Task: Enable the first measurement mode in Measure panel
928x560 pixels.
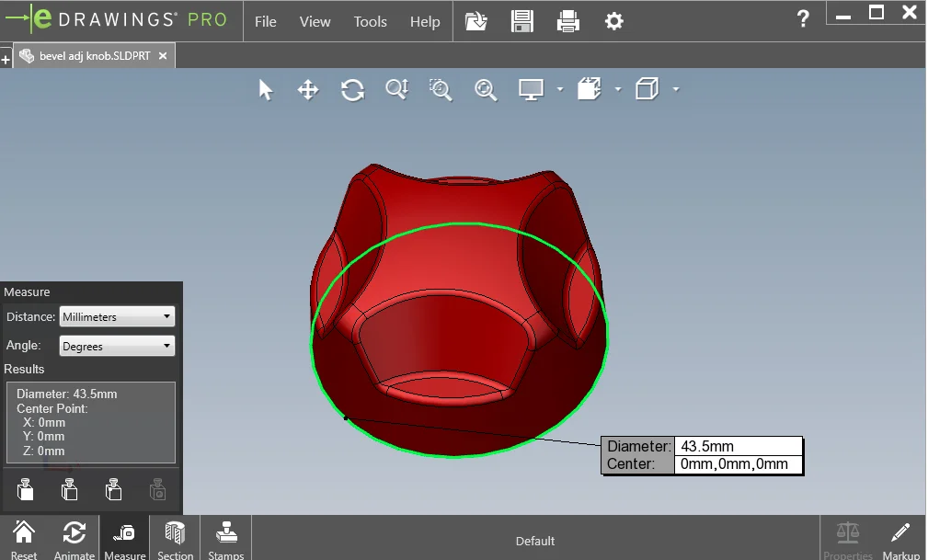Action: [x=25, y=489]
